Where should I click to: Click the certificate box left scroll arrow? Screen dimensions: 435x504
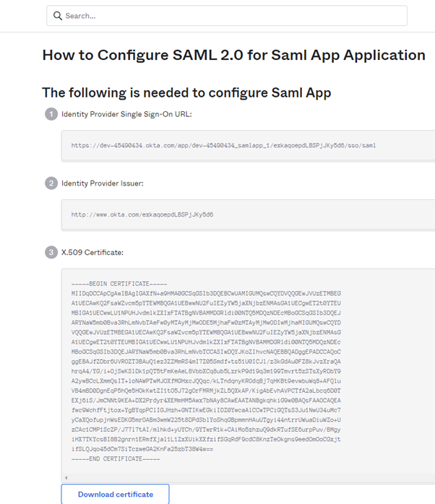pyautogui.click(x=66, y=477)
